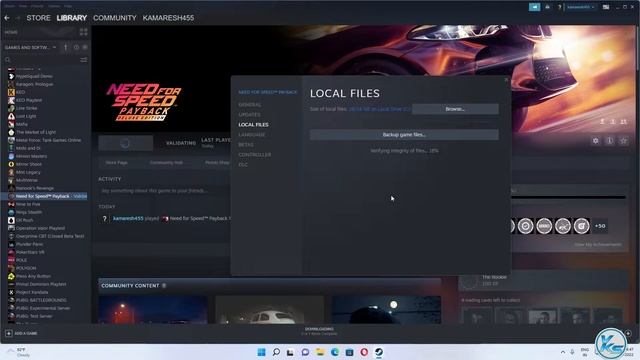Screen dimensions: 640x360
Task: Click the game info icon
Action: point(609,140)
